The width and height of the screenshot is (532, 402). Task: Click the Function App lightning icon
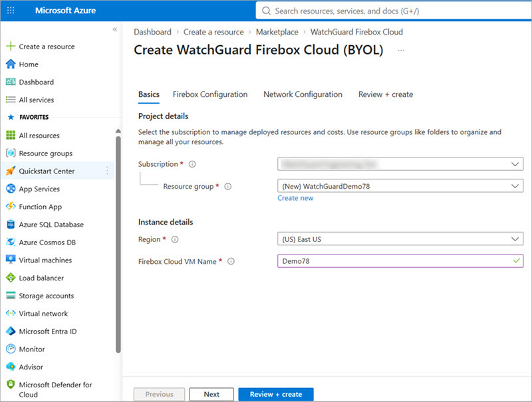pos(11,207)
